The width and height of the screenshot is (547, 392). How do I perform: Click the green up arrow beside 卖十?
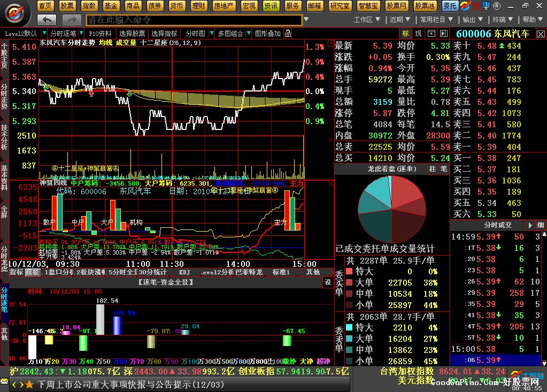click(502, 45)
